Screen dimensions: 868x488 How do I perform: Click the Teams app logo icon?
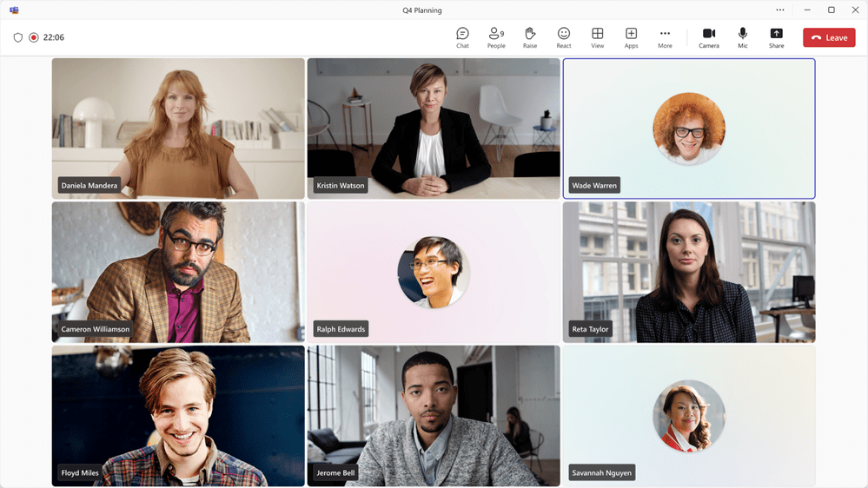click(14, 10)
